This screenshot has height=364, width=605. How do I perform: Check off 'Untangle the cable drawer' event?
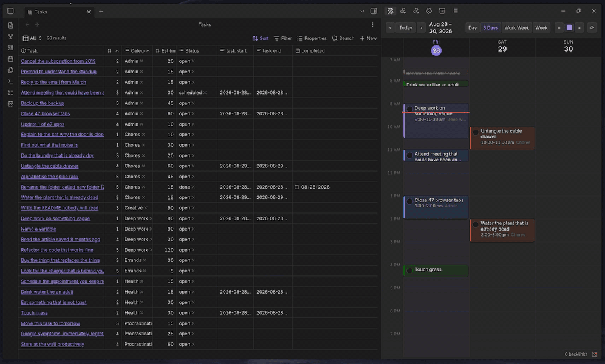[x=476, y=132]
